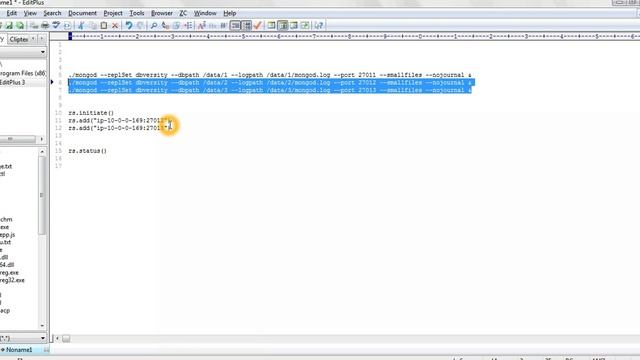Click the file list scroll down arrow

pos(42,325)
